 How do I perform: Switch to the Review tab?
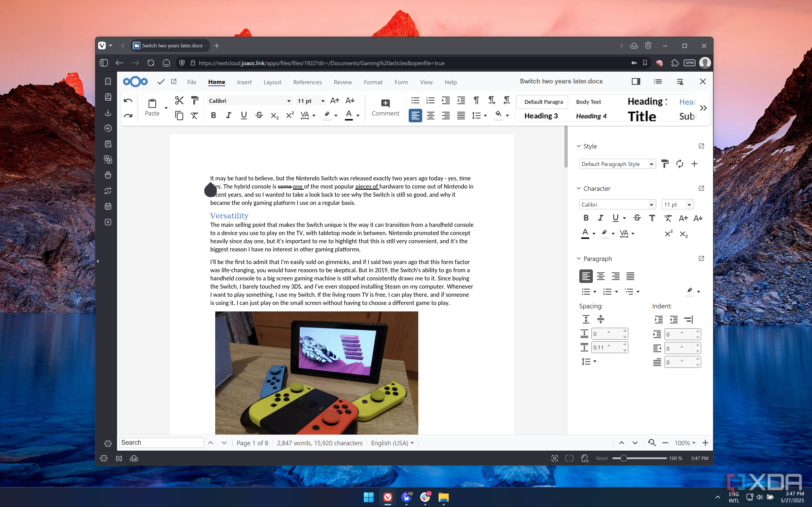(343, 82)
